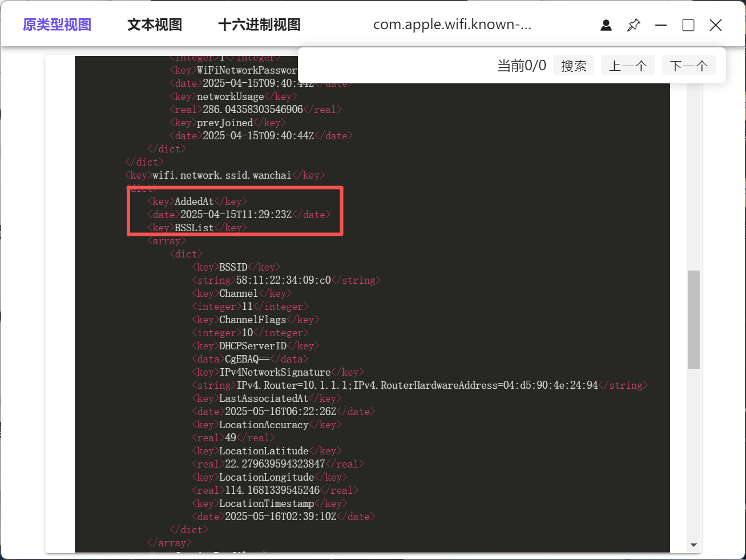
Task: Select the BSSID key line
Action: click(236, 267)
